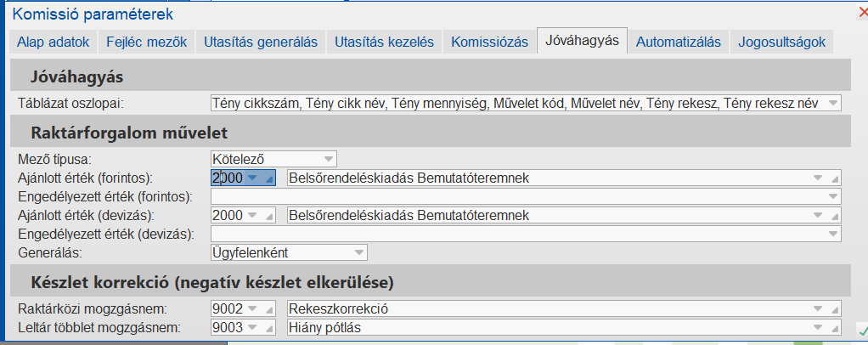Switch to the Automatizálás tab

pyautogui.click(x=678, y=42)
